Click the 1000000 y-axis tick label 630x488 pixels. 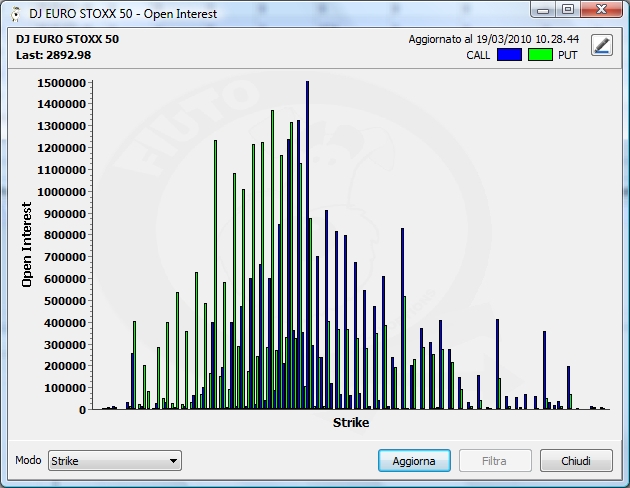62,192
